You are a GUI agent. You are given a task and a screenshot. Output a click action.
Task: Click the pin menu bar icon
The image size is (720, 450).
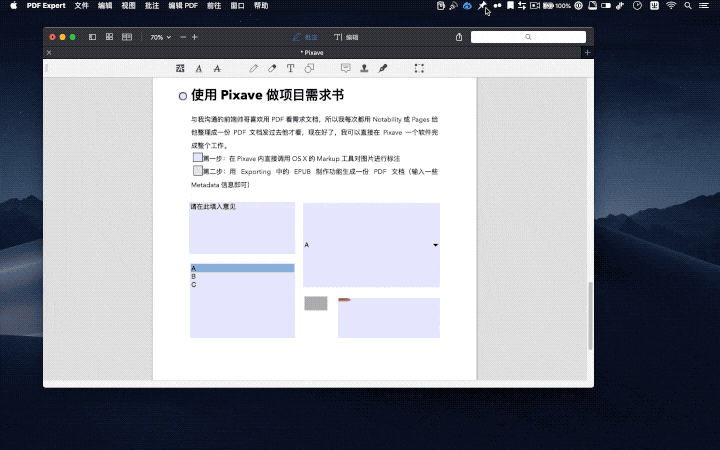[x=482, y=6]
